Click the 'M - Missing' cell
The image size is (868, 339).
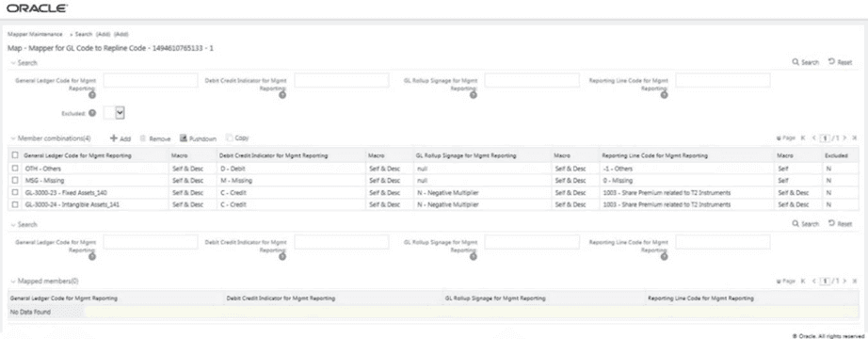pyautogui.click(x=292, y=181)
